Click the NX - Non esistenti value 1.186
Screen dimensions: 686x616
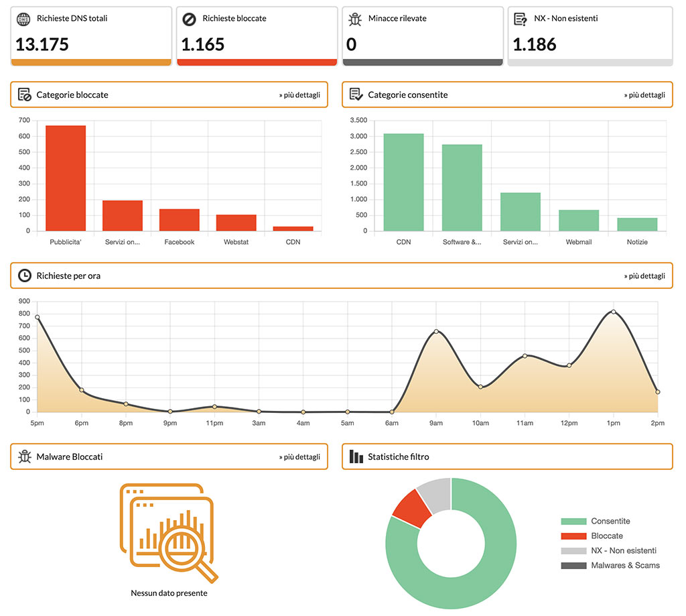point(535,44)
